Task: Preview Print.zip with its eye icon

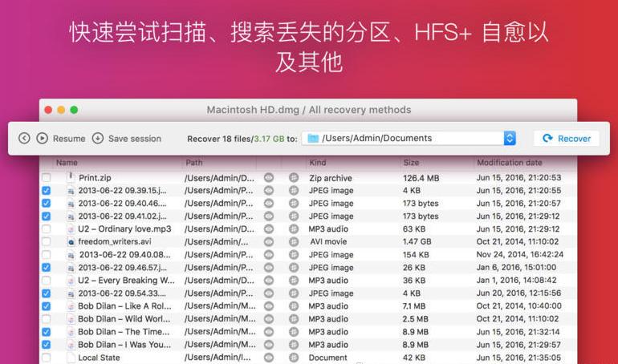Action: click(x=269, y=178)
